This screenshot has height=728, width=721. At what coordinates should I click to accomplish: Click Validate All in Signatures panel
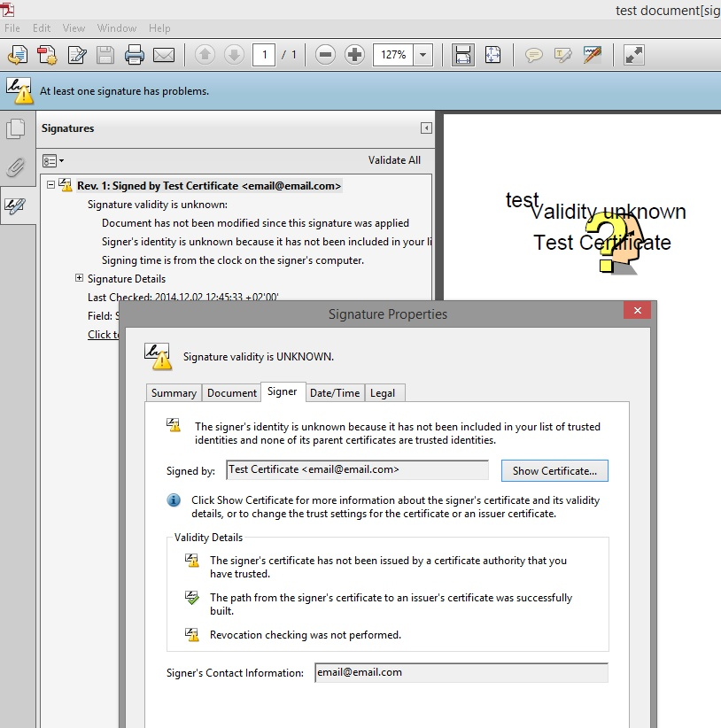pyautogui.click(x=395, y=160)
